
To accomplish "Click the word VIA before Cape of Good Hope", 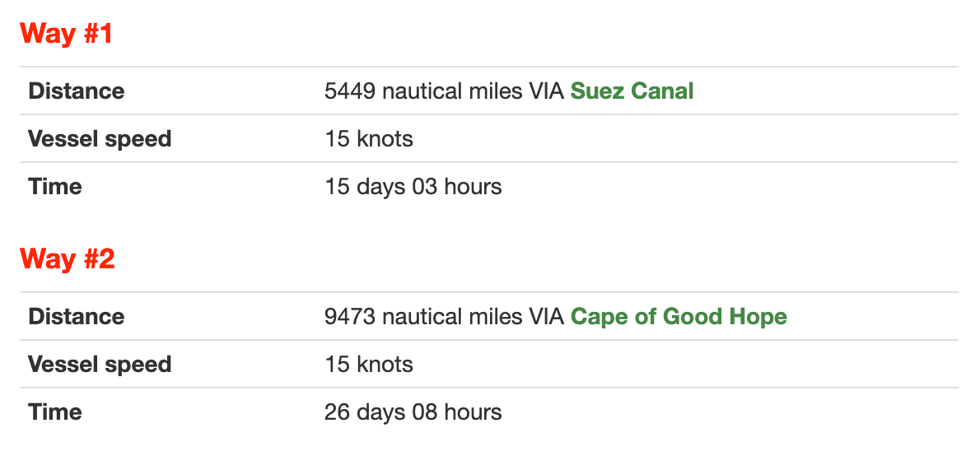I will (547, 317).
